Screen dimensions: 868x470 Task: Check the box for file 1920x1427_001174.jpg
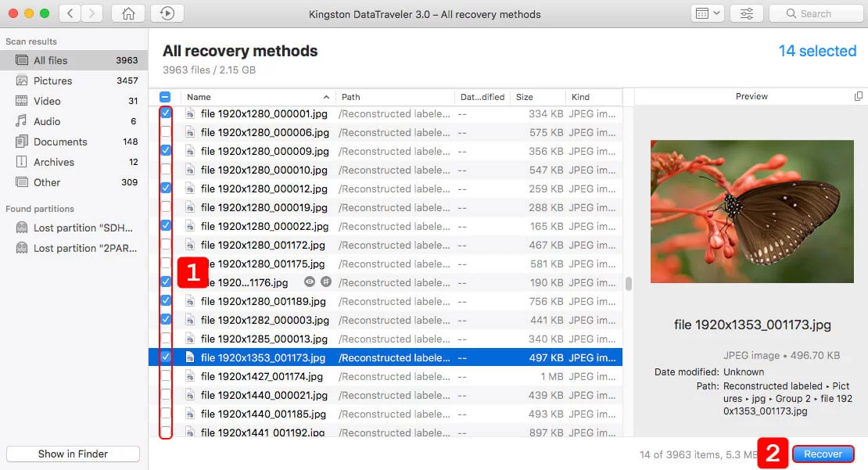tap(165, 376)
